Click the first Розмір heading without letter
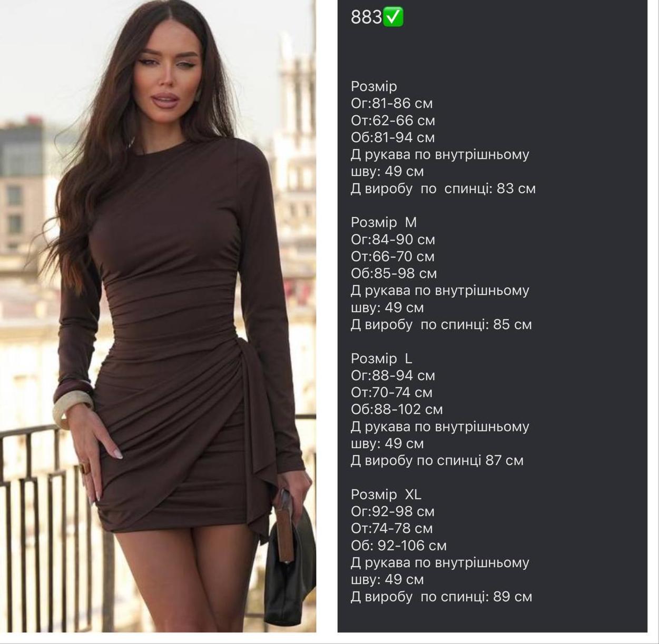 [374, 86]
